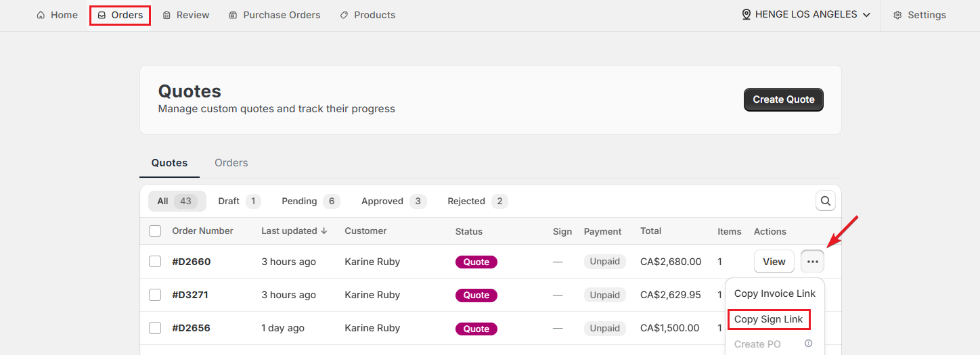Click the Review clipboard icon
This screenshot has width=980, height=355.
point(166,15)
